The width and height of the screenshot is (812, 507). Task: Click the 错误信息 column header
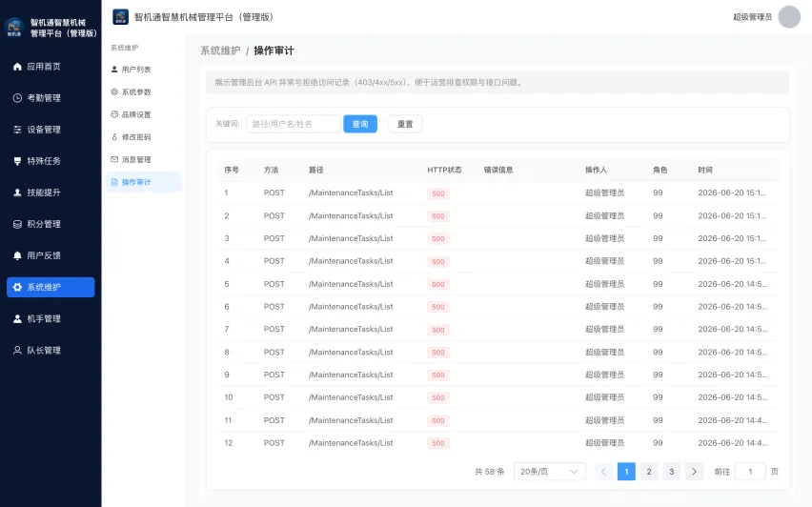[498, 170]
